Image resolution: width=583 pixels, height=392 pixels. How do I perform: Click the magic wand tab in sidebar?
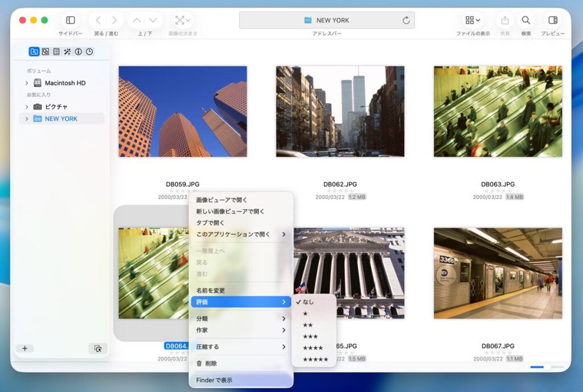point(67,52)
